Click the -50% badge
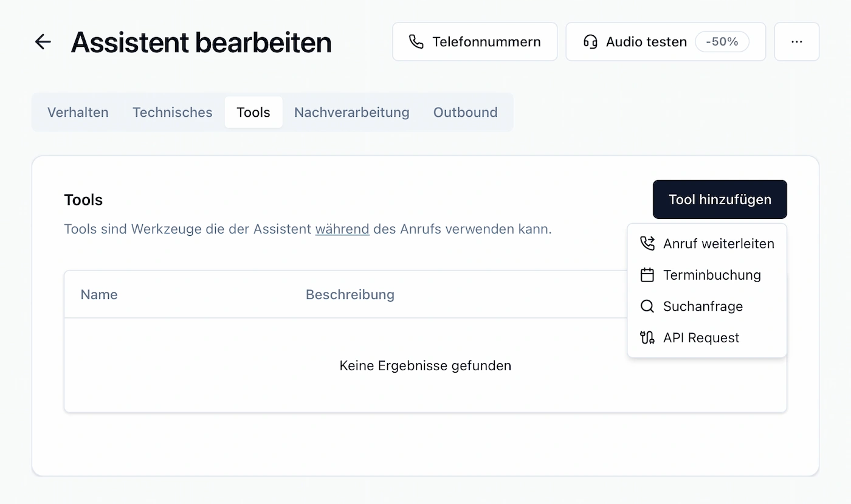 click(722, 41)
